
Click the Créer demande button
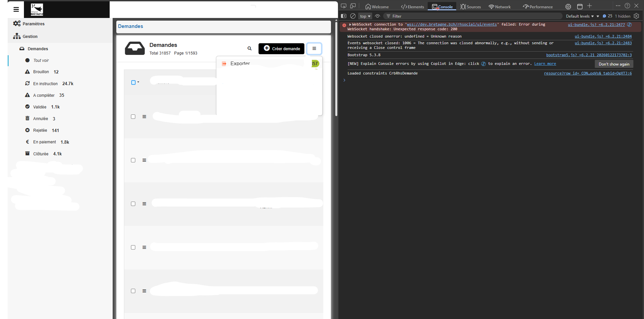point(281,49)
